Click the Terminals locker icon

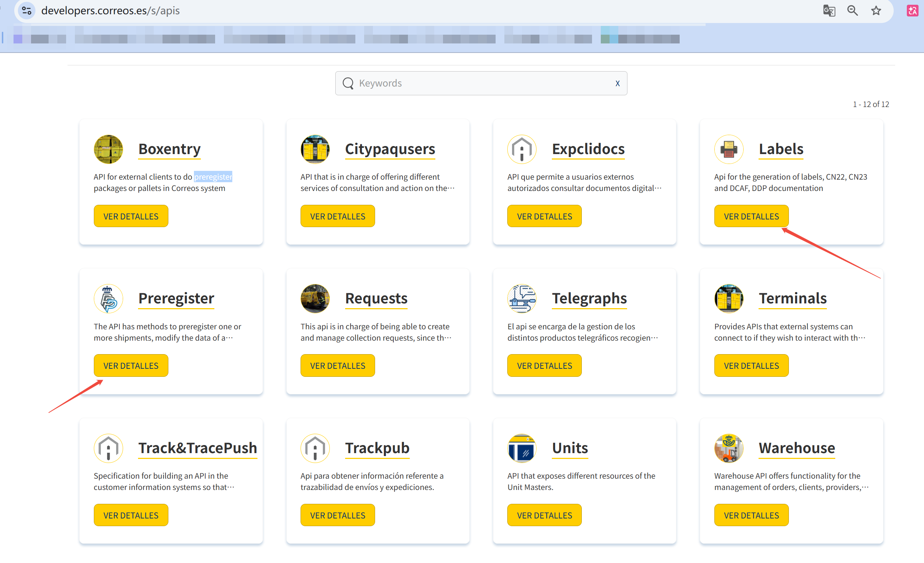point(729,298)
